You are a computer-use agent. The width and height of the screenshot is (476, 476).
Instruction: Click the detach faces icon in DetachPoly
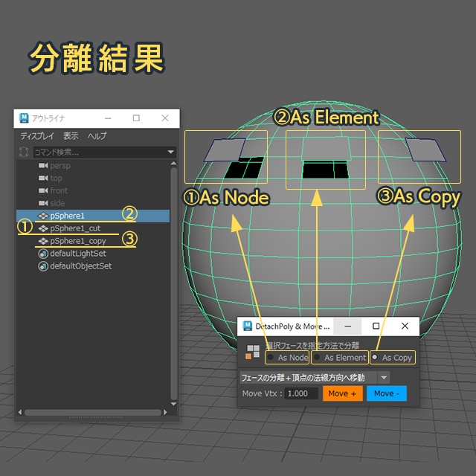pyautogui.click(x=253, y=352)
